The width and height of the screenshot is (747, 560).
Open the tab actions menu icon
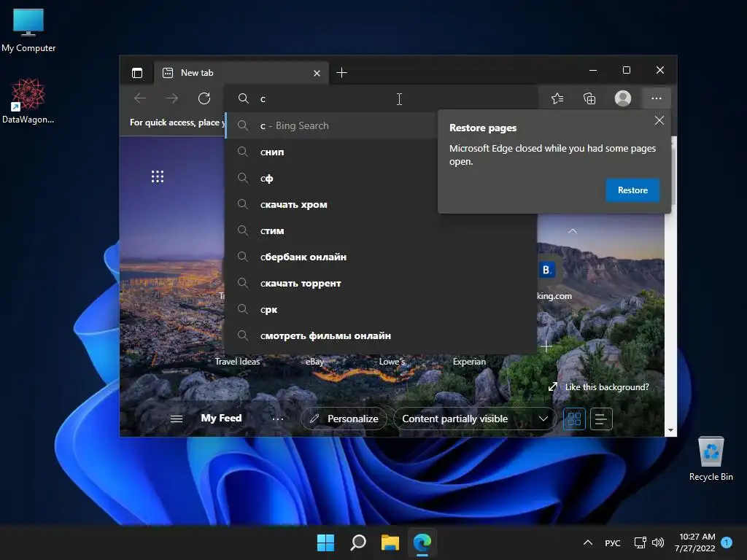(137, 73)
